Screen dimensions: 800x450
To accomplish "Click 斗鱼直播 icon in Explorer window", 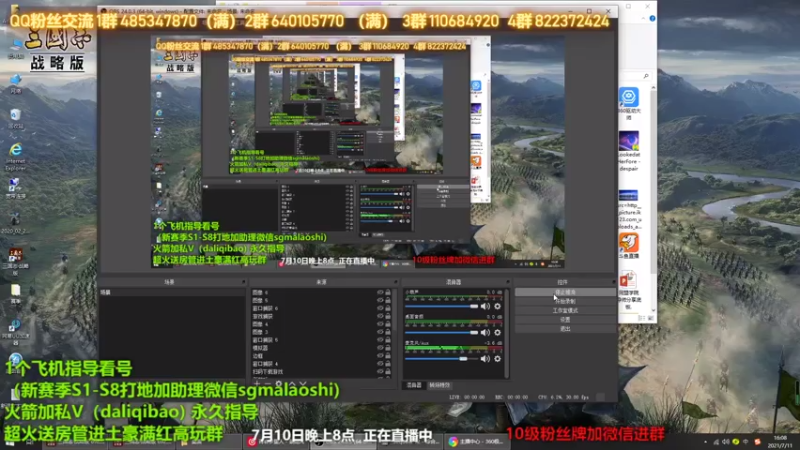I will click(629, 246).
